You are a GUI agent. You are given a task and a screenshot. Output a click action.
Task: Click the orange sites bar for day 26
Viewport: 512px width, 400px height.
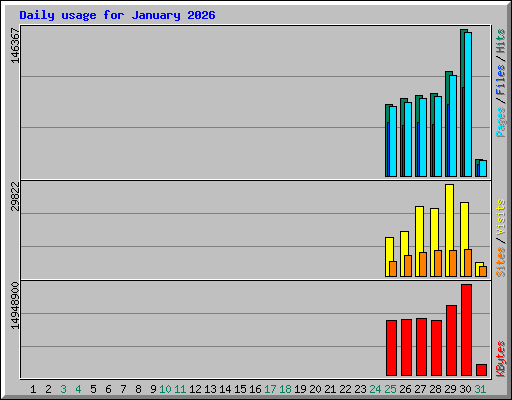408,266
